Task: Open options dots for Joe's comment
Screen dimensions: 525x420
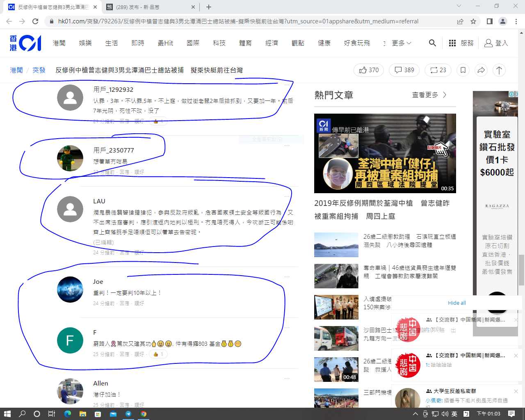Action: click(x=287, y=277)
